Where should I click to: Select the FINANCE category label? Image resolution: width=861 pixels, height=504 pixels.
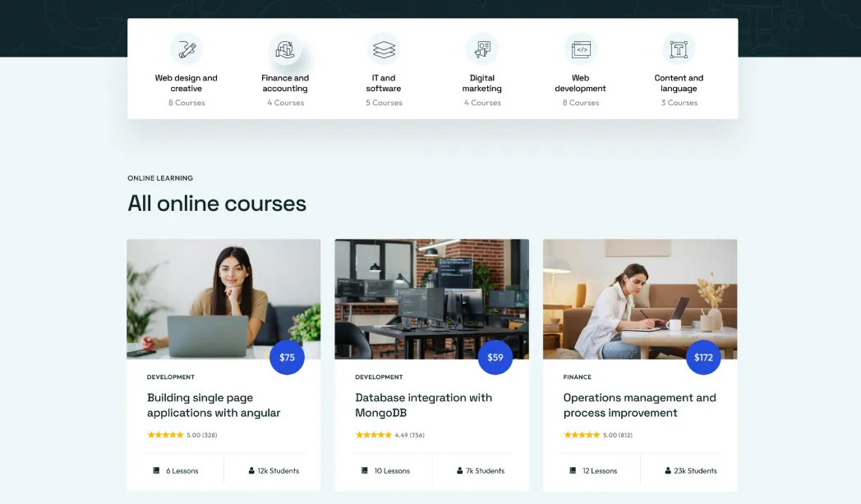point(577,378)
